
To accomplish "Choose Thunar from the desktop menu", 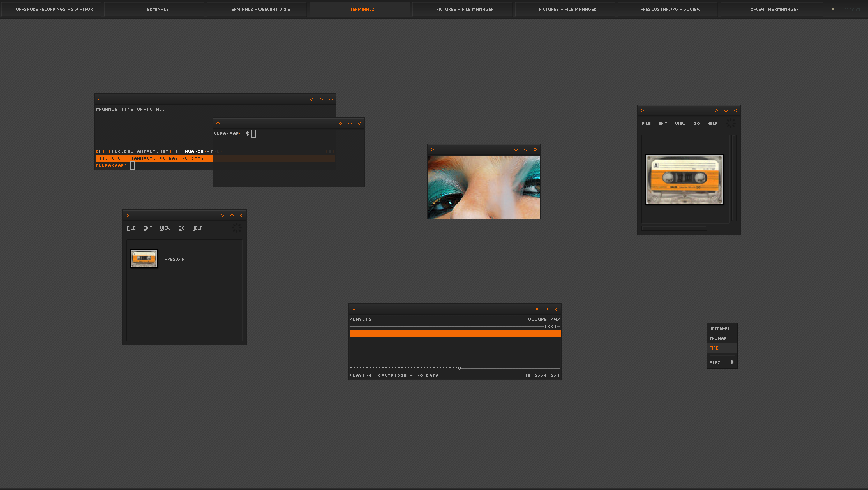I will pyautogui.click(x=722, y=338).
